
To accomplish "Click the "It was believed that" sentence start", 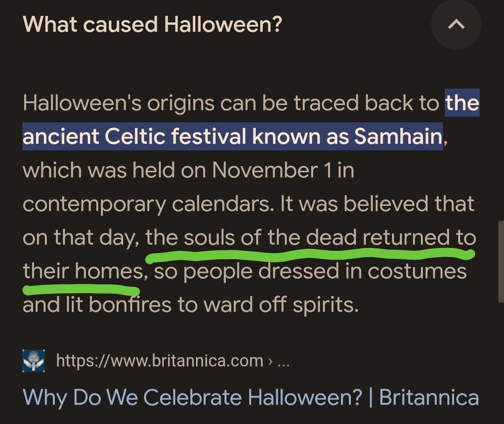I will 377,204.
